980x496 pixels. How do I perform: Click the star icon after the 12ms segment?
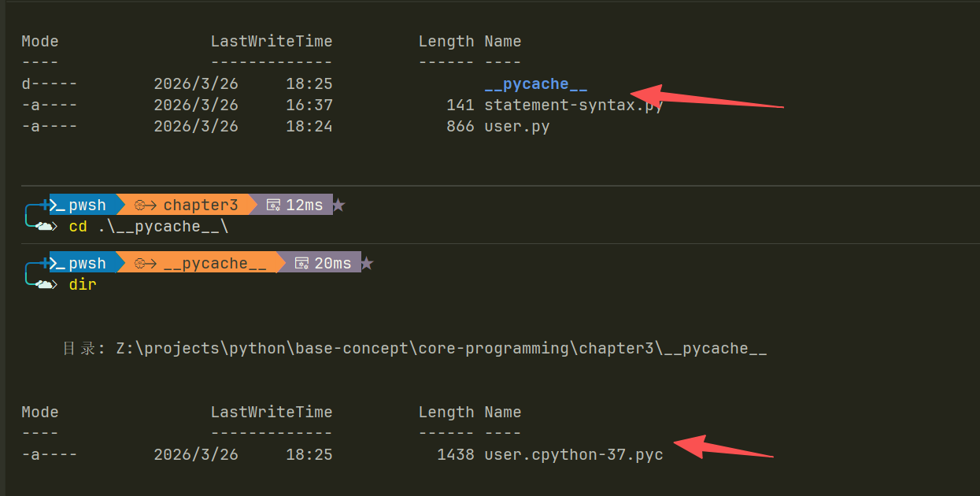[x=338, y=205]
